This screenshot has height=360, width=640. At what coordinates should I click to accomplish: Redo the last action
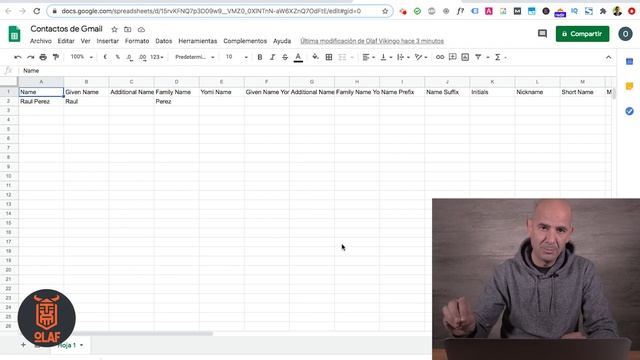coord(31,57)
